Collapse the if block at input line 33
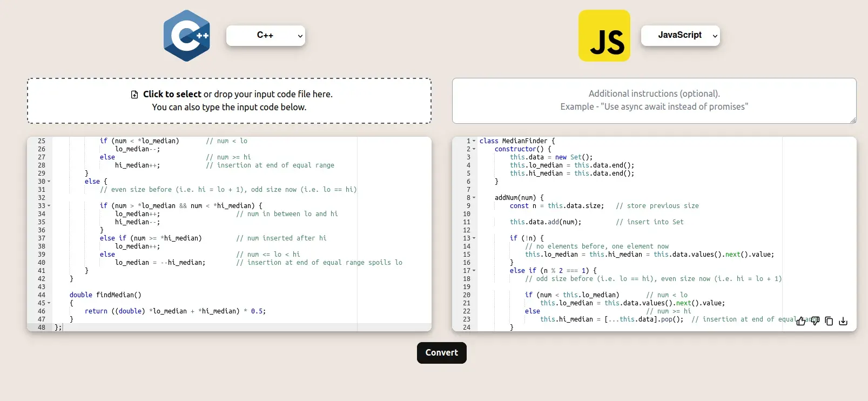Viewport: 868px width, 401px height. pos(49,206)
